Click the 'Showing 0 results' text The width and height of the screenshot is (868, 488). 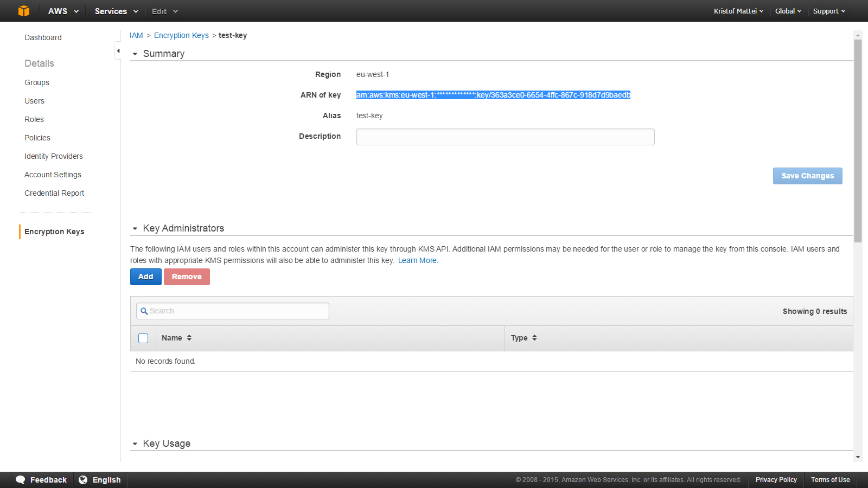815,311
